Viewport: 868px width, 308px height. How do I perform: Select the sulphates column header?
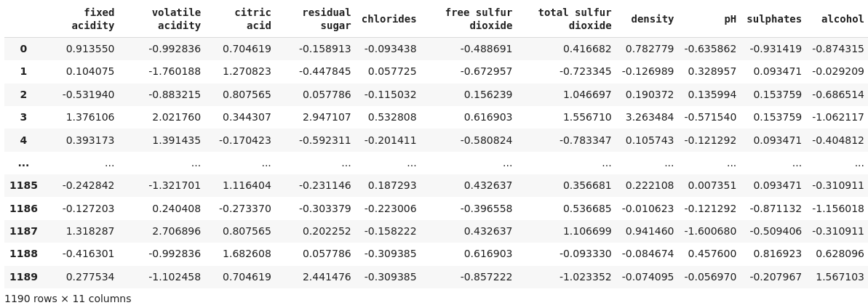coord(773,19)
